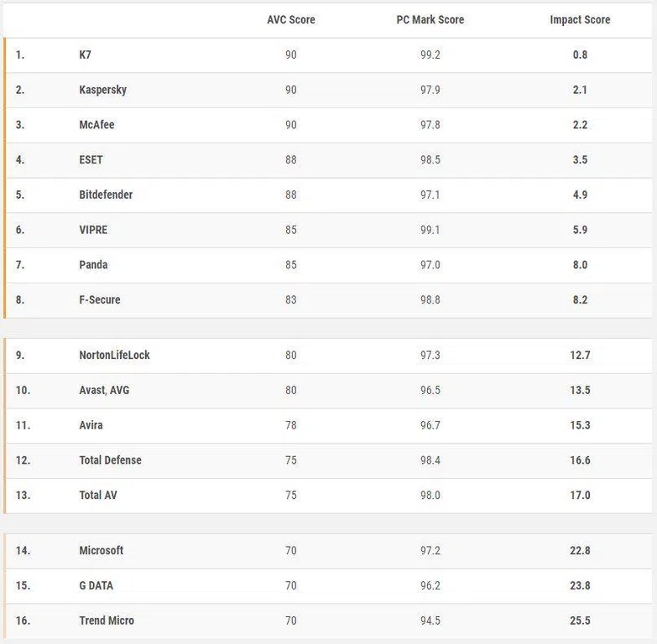Click Avira's PC Mark score 96.7
This screenshot has height=644, width=657.
(430, 425)
